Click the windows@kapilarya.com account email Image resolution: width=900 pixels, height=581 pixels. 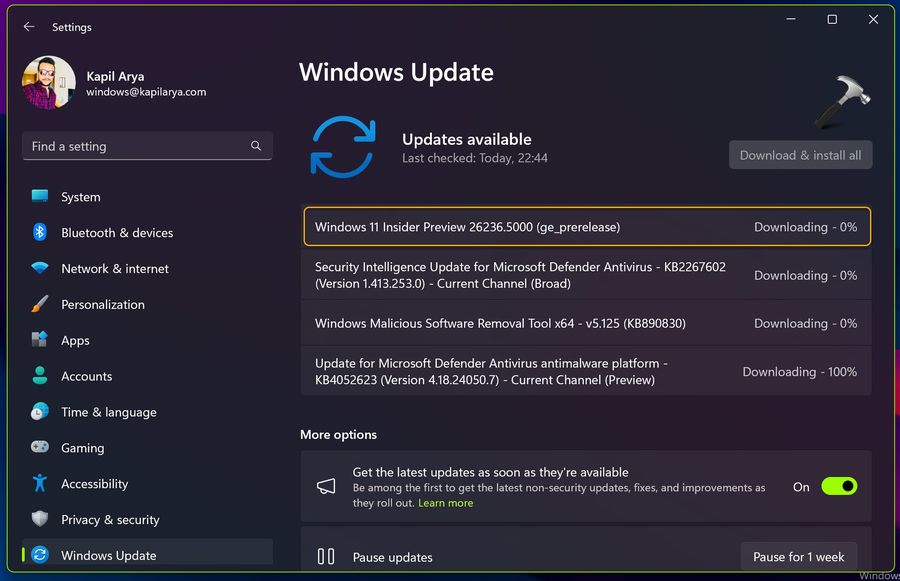[x=146, y=92]
